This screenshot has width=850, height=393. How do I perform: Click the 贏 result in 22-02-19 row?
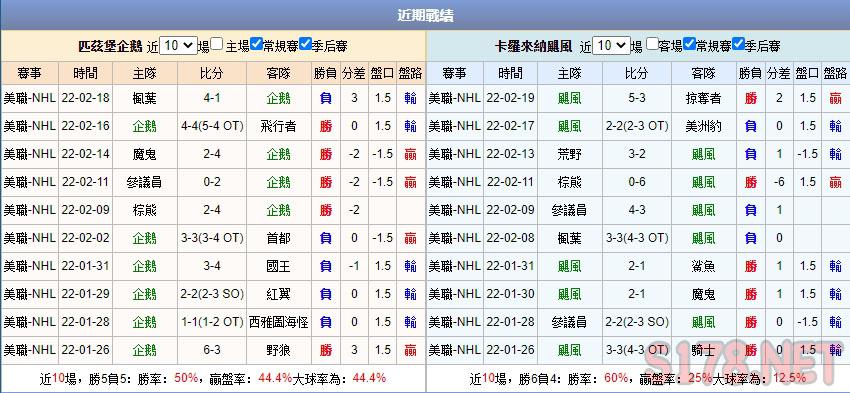click(835, 98)
